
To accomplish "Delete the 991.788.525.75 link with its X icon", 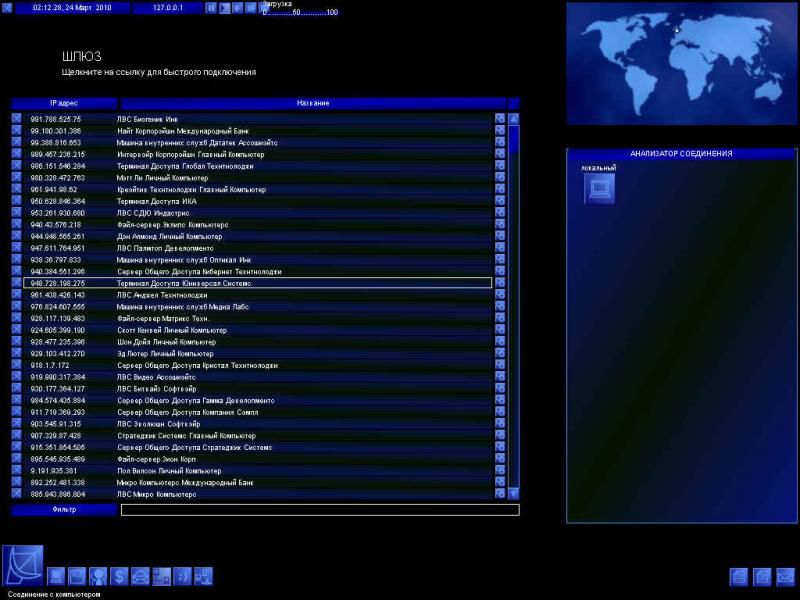I will pos(16,119).
